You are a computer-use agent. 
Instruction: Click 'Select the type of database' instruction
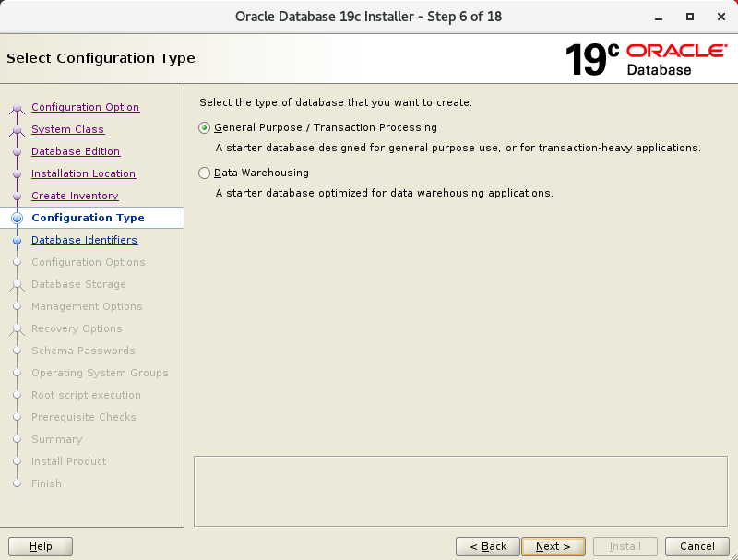(336, 102)
